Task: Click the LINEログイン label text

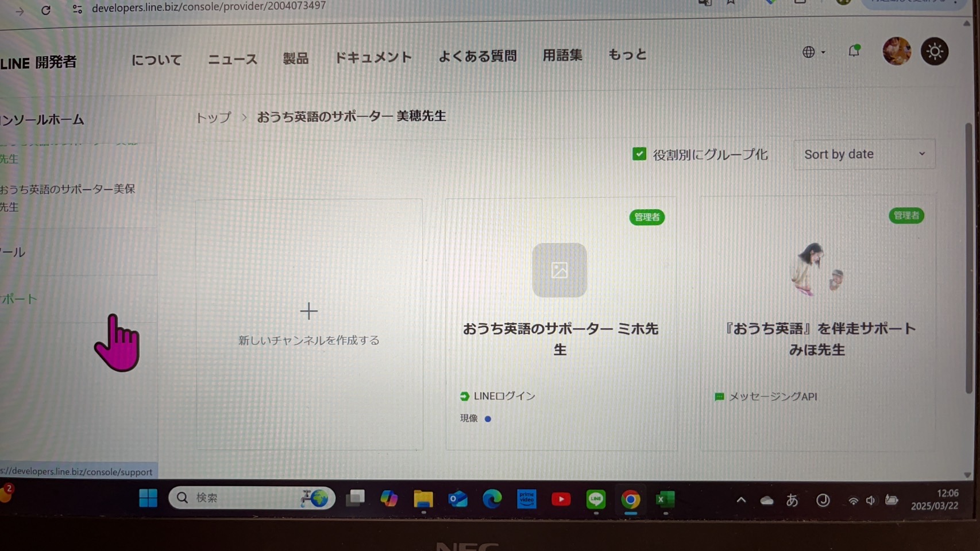Action: tap(504, 396)
